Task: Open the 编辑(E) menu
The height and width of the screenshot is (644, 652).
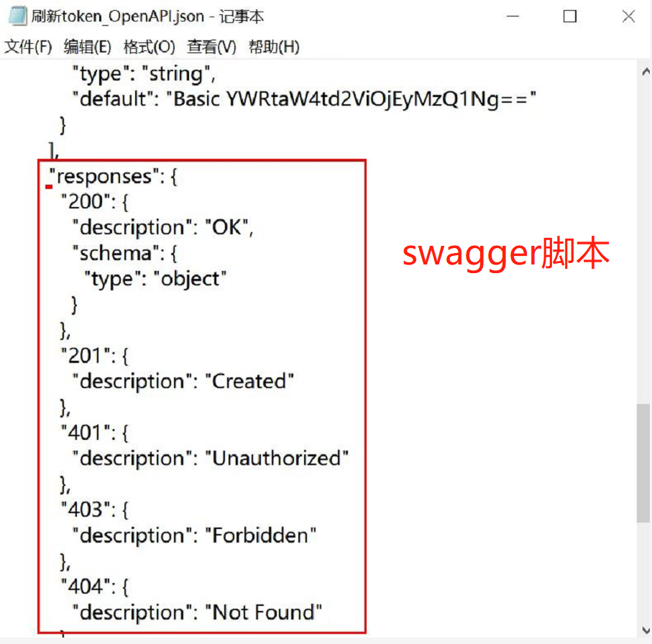Action: tap(87, 47)
